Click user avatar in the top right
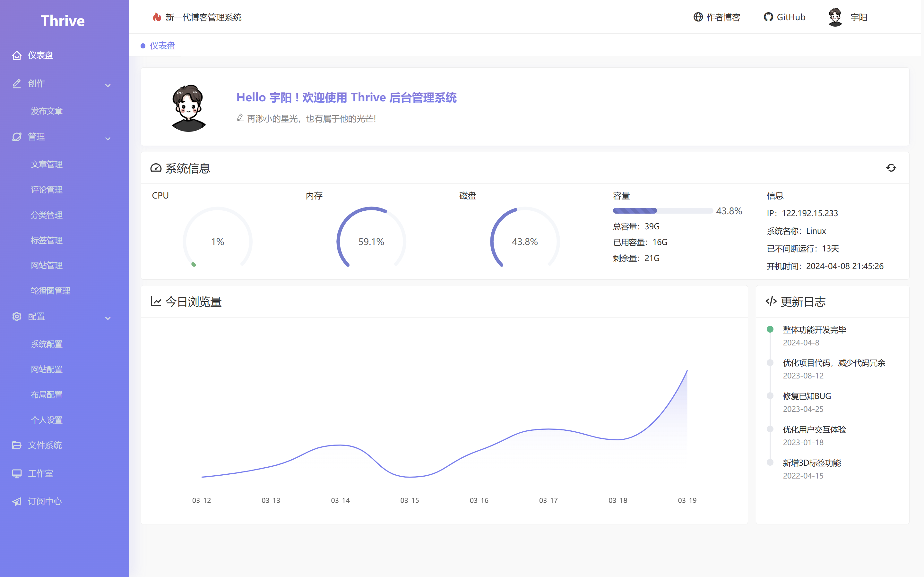Screen dimensions: 924x577 835,17
